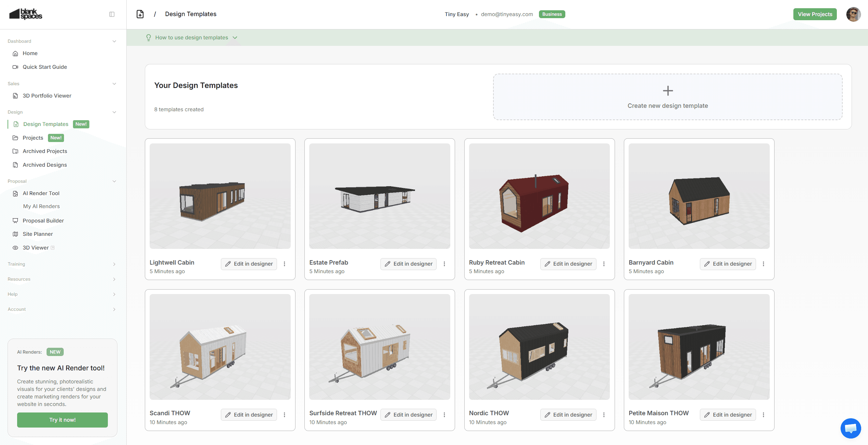Expand the Training sidebar section
The height and width of the screenshot is (445, 868).
coord(114,264)
